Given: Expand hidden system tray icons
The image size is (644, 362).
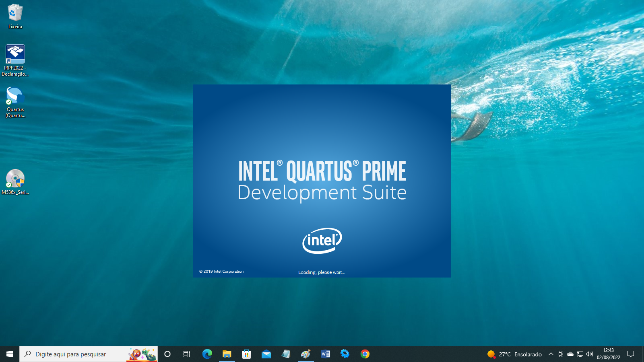Looking at the screenshot, I should (x=551, y=354).
